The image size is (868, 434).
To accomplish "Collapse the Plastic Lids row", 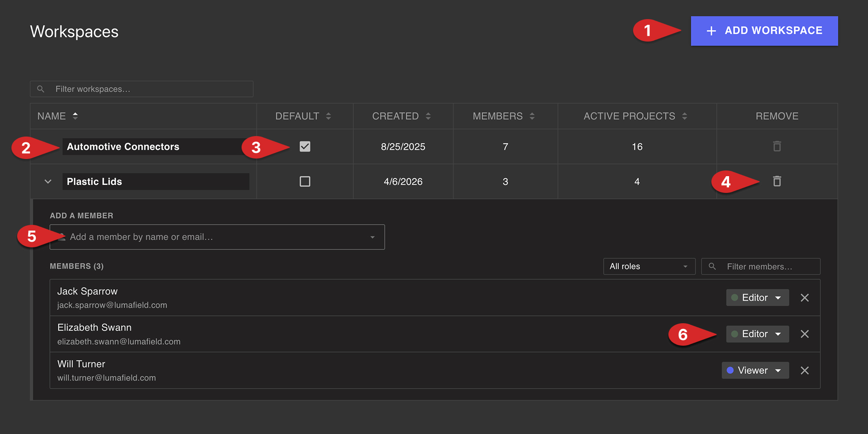I will [x=48, y=181].
